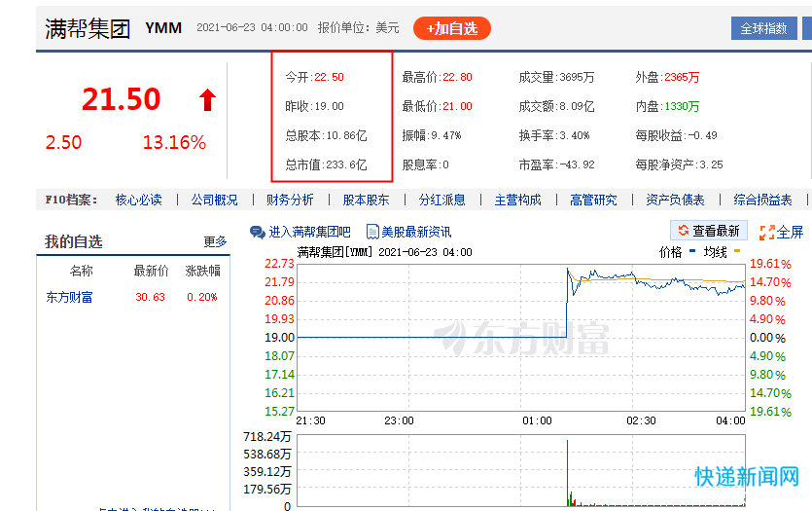This screenshot has height=511, width=812.
Task: Click the percent change 13.16%
Action: (x=174, y=142)
